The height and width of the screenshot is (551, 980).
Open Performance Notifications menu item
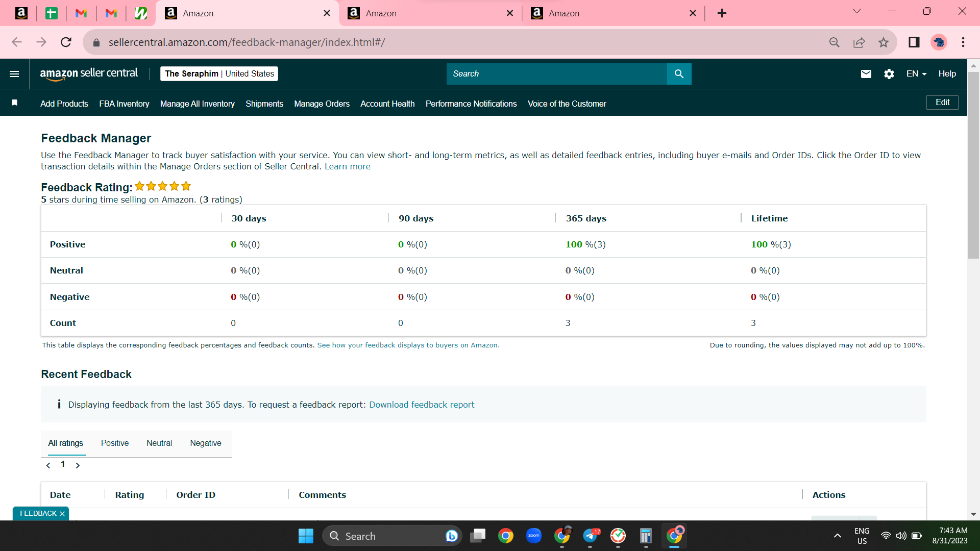click(x=471, y=104)
